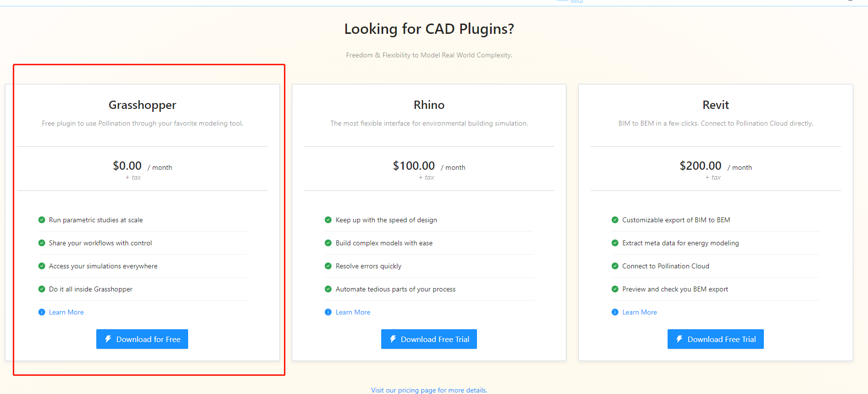Screen dimensions: 868x394
Task: Click the info icon beside Grasshopper Learn More
Action: (x=42, y=312)
